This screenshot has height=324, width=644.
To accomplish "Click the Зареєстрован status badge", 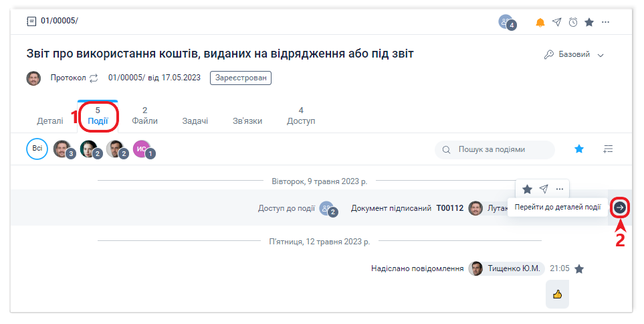I will tap(240, 78).
